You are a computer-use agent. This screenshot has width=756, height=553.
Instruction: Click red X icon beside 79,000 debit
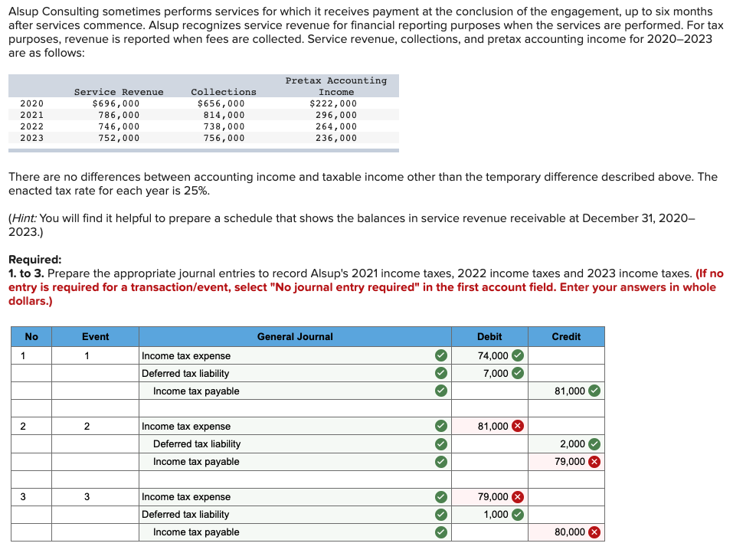tap(517, 497)
